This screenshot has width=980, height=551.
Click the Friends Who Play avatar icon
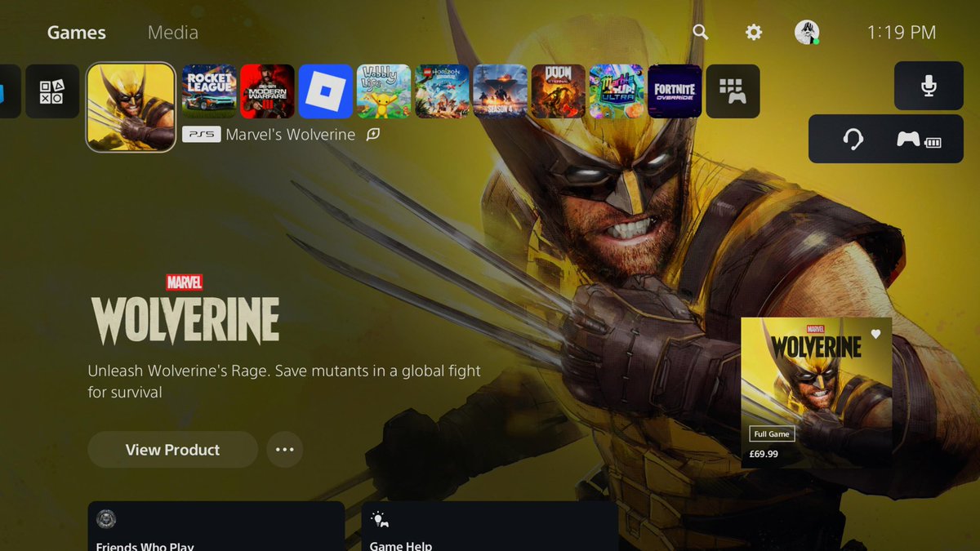[106, 519]
